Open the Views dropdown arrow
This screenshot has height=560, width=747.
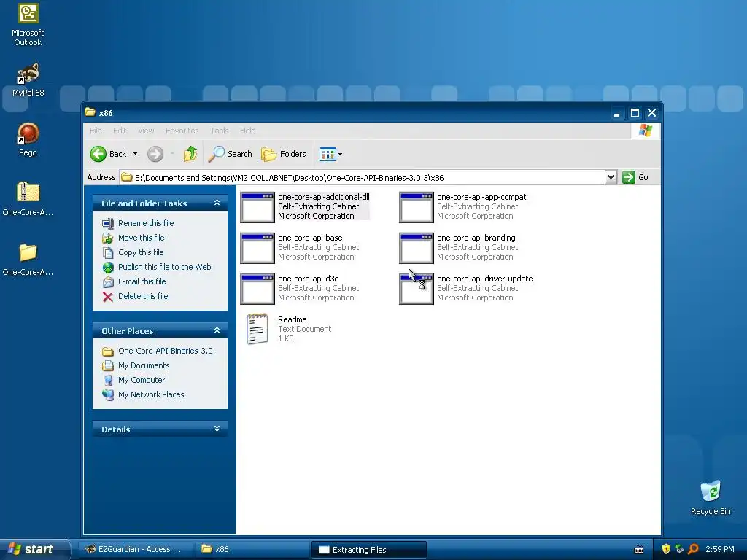coord(340,155)
